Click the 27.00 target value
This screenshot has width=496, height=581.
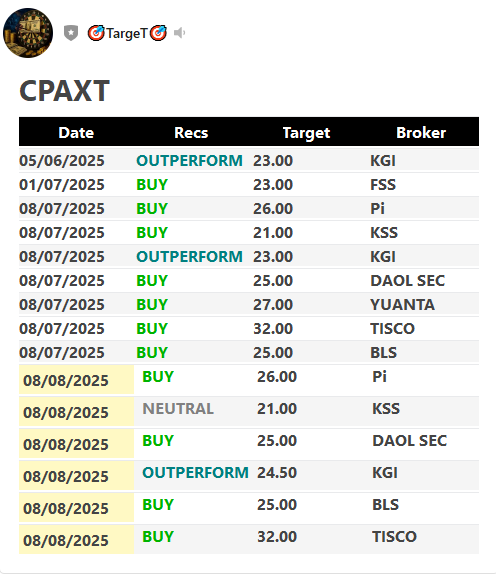(273, 305)
